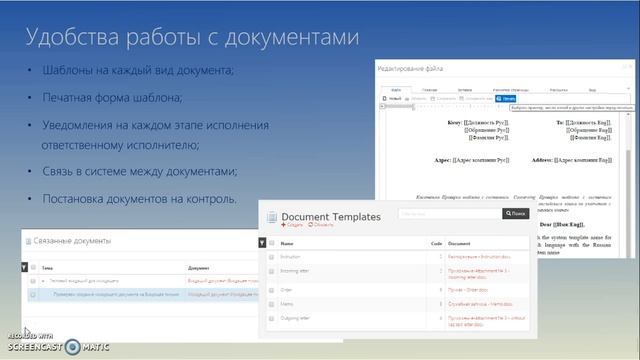
Task: Click the Редактирование файла window title
Action: pos(410,69)
